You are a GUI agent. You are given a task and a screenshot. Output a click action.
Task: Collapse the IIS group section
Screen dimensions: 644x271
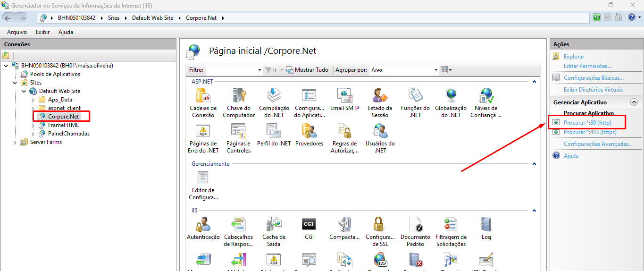coord(534,211)
